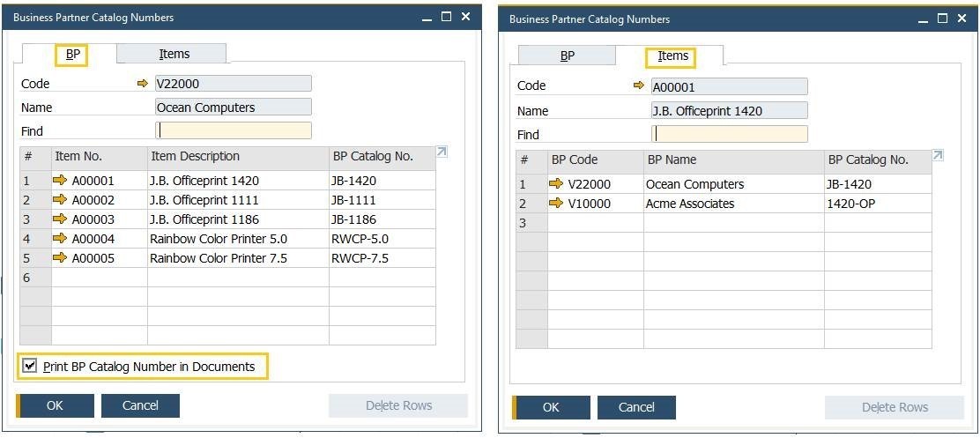The width and height of the screenshot is (980, 438).
Task: Switch to BP tab in J.B. Officeprint dialog
Action: tap(568, 56)
